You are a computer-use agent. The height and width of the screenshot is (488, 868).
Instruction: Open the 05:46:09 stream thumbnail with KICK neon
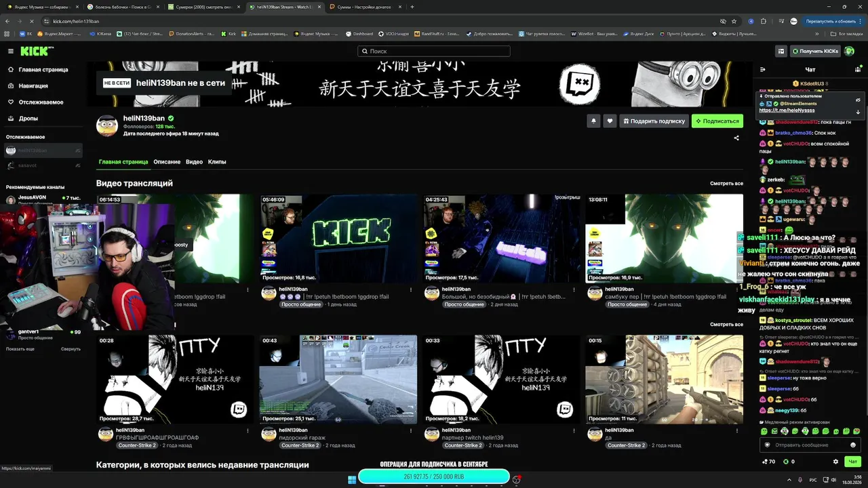coord(339,239)
